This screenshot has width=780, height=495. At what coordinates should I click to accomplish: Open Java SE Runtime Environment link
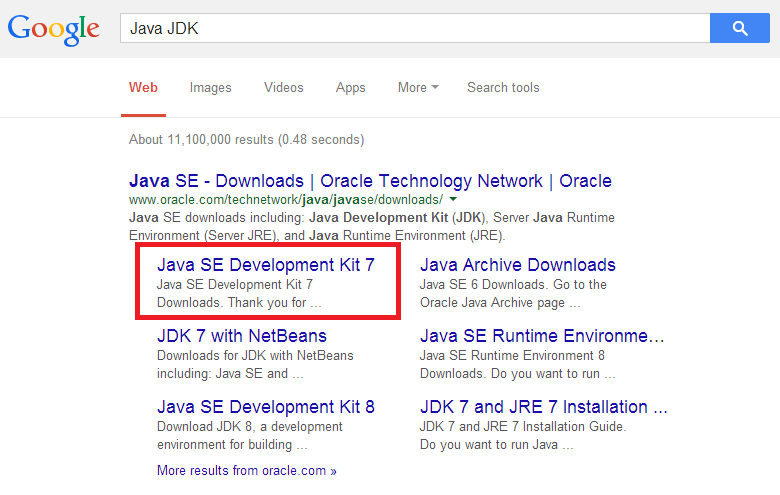point(542,336)
